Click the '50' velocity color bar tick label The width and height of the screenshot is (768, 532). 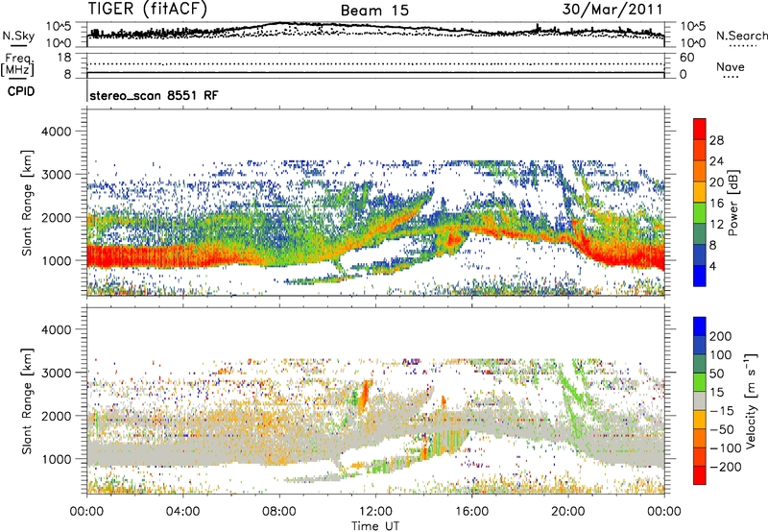[716, 374]
